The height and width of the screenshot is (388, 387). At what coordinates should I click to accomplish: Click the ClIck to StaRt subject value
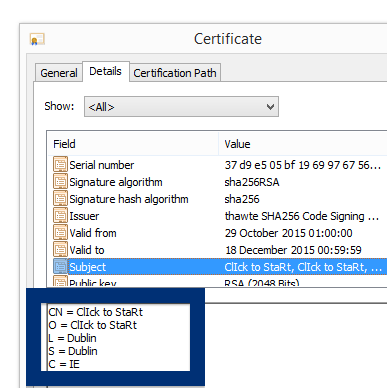pos(303,267)
